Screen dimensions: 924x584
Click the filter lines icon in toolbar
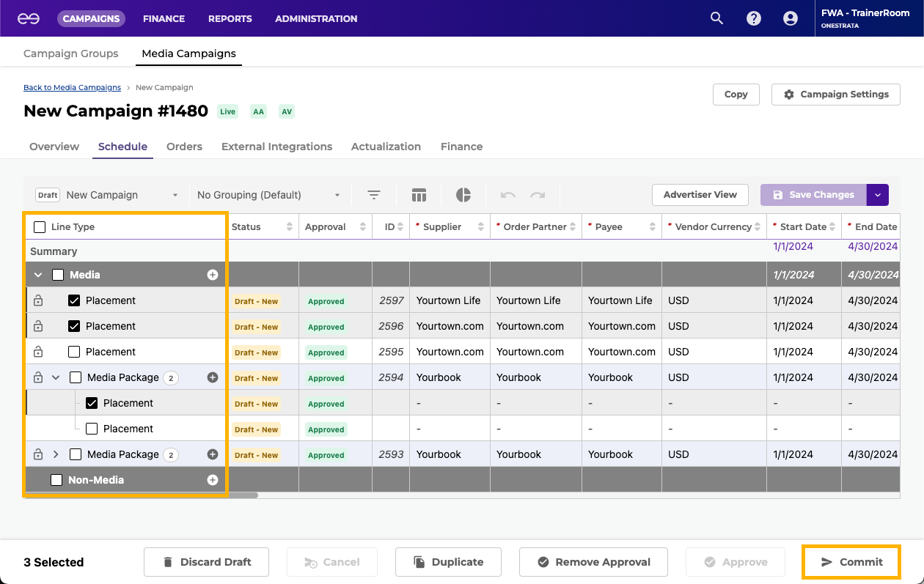tap(374, 195)
